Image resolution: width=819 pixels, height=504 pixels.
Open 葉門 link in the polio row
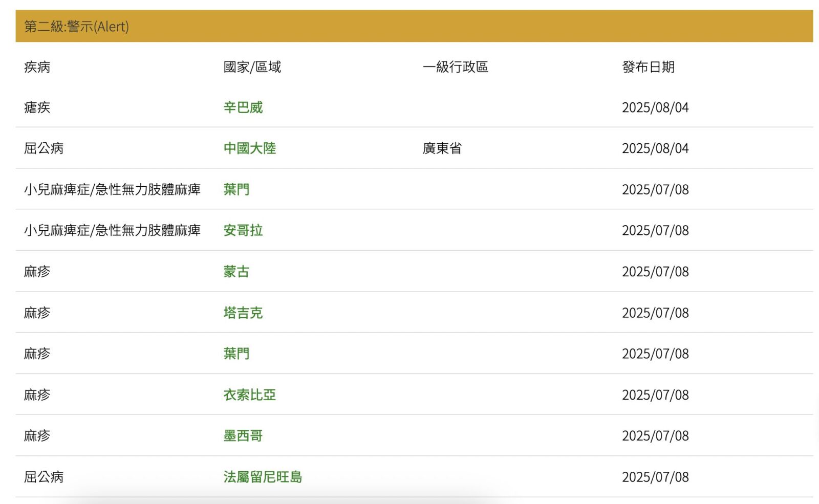[x=236, y=189]
